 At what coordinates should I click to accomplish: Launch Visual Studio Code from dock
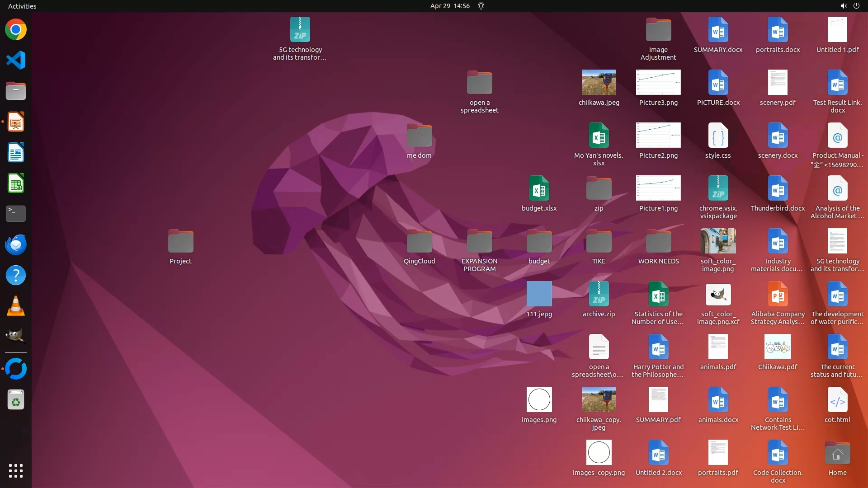[16, 60]
